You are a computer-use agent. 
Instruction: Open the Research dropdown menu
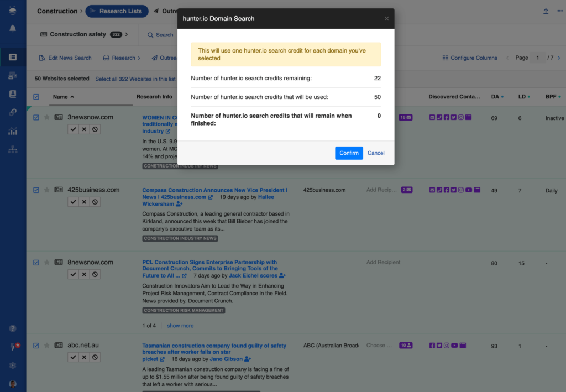(x=122, y=58)
